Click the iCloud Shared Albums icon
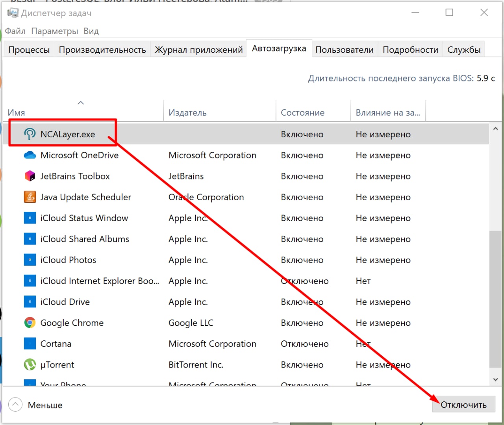 coord(30,239)
